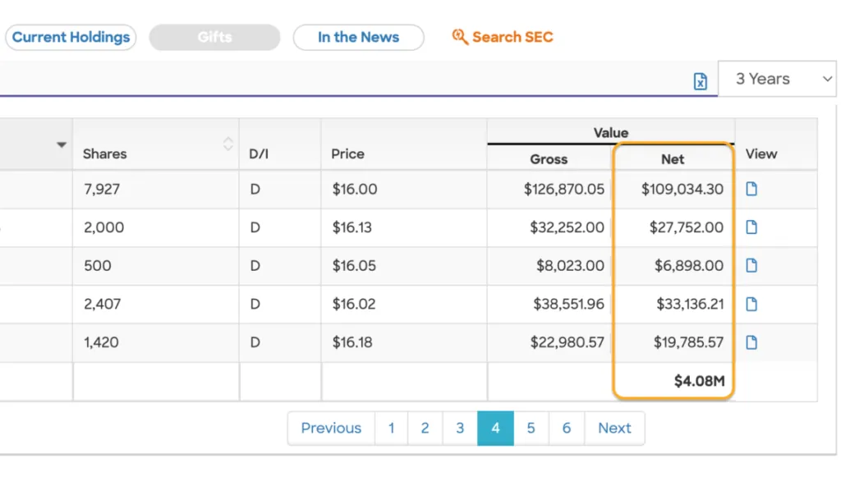Sort the table by the Shares column arrows
The width and height of the screenshot is (841, 504).
[x=228, y=144]
